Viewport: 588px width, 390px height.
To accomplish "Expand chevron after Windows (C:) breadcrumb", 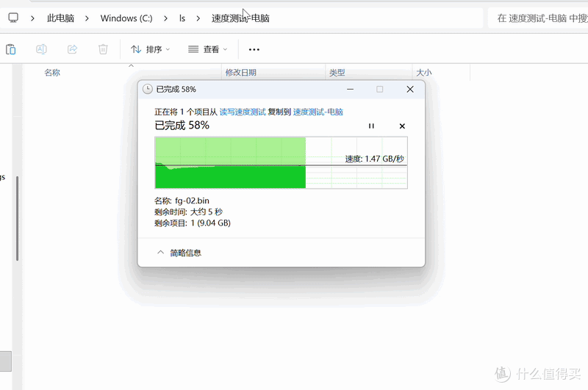I will 165,18.
